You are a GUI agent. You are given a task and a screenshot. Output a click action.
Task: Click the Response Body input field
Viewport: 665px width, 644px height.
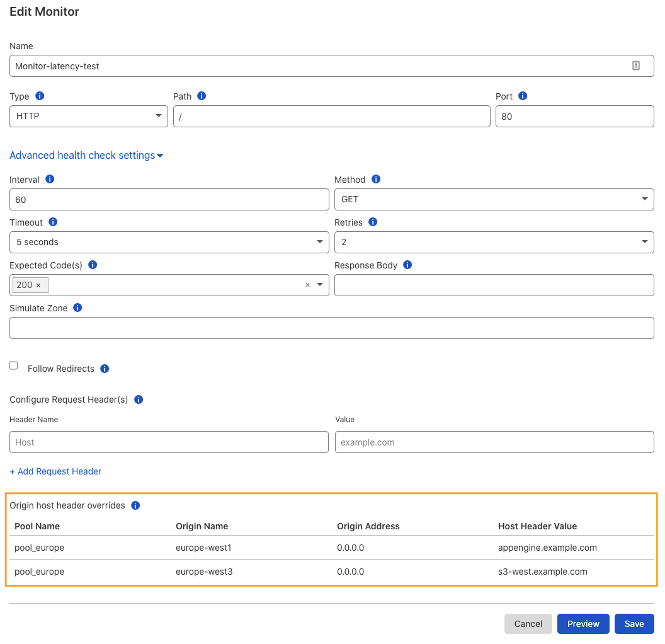[x=494, y=285]
